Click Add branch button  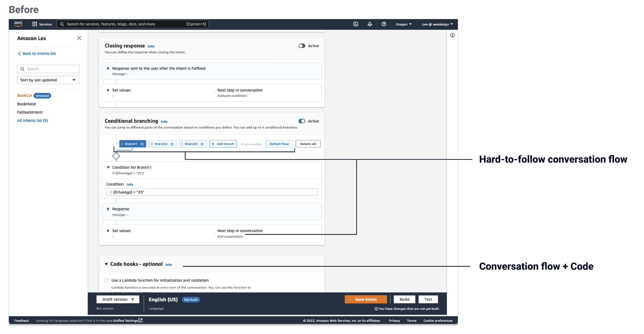(223, 144)
